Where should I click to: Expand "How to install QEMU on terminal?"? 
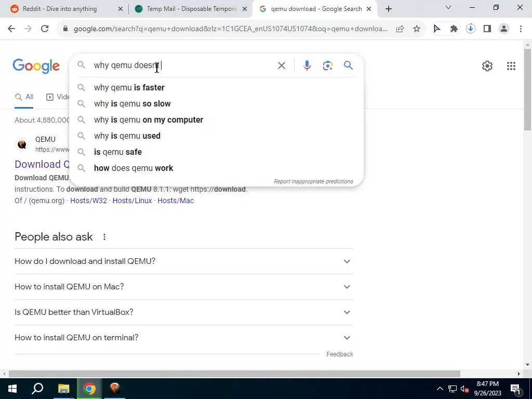click(184, 338)
